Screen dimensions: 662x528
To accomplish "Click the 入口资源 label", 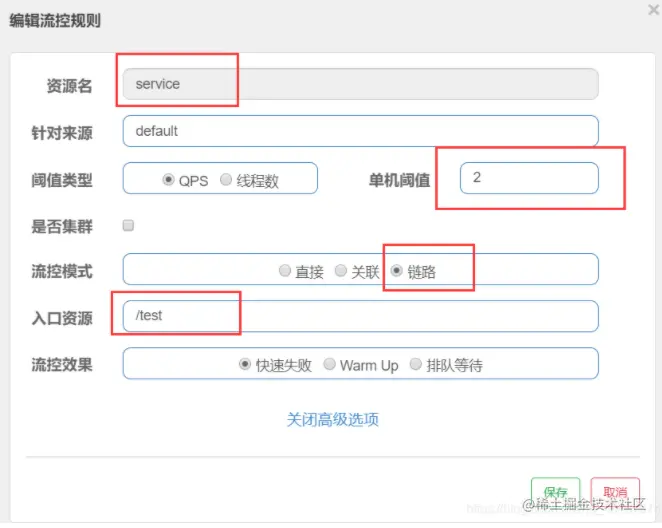I will coord(62,318).
